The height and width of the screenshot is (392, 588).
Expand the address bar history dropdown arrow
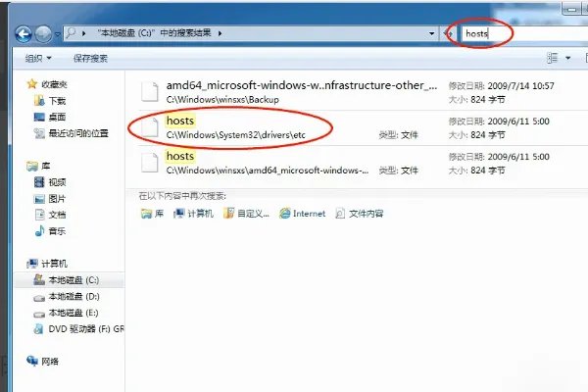[x=431, y=33]
